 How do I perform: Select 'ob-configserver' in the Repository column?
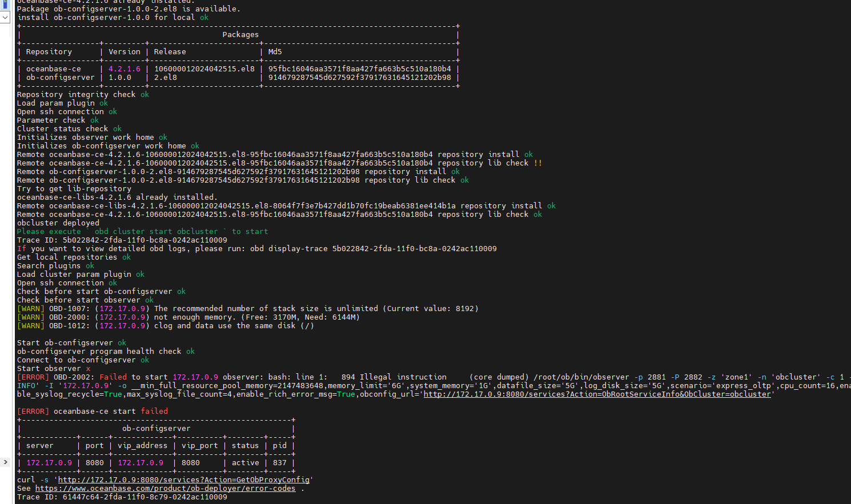click(x=61, y=78)
